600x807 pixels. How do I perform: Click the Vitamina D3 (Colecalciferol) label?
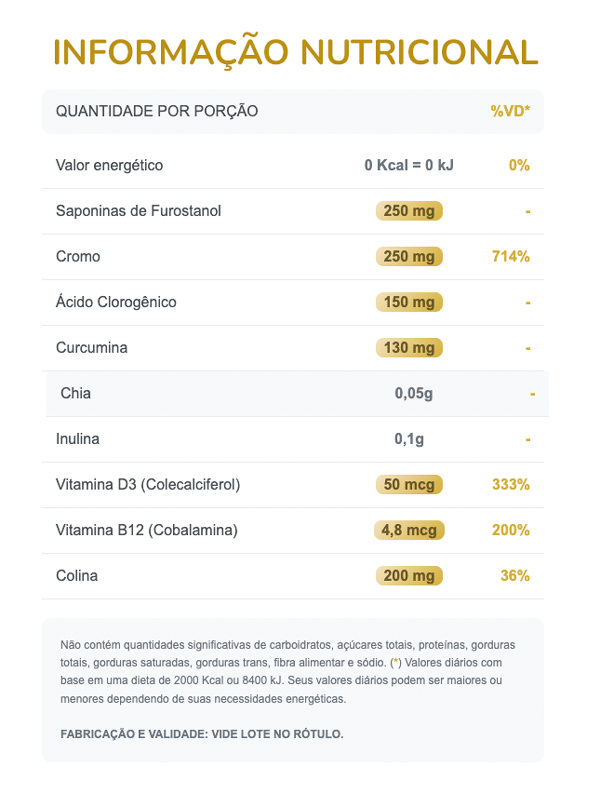[148, 485]
